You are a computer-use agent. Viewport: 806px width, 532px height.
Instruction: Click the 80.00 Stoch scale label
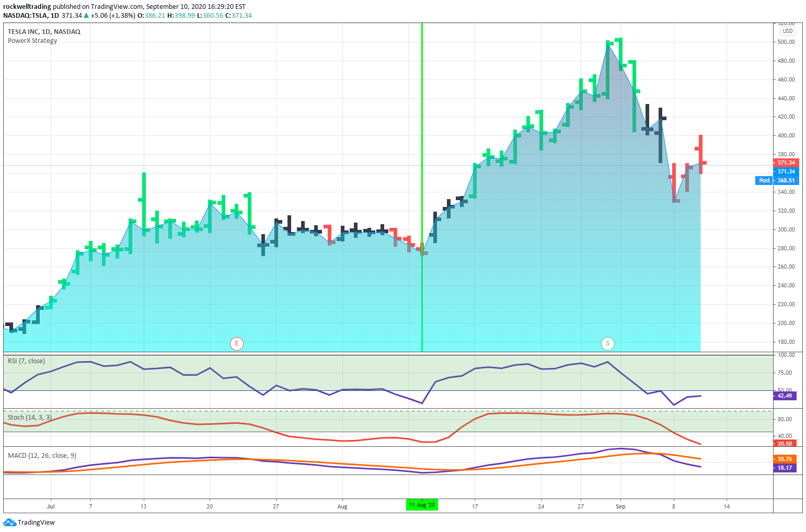(785, 419)
